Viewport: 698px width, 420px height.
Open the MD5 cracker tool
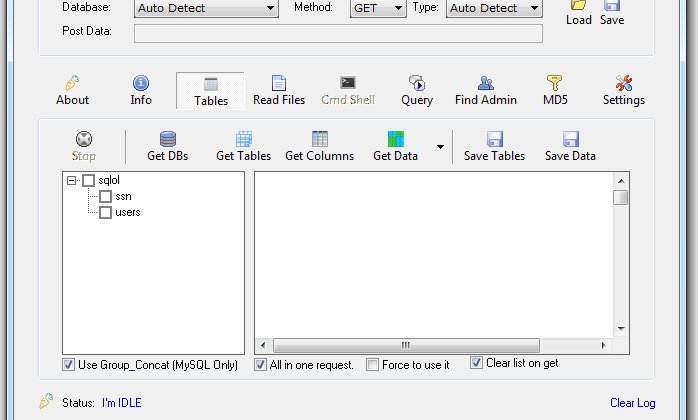tap(555, 91)
